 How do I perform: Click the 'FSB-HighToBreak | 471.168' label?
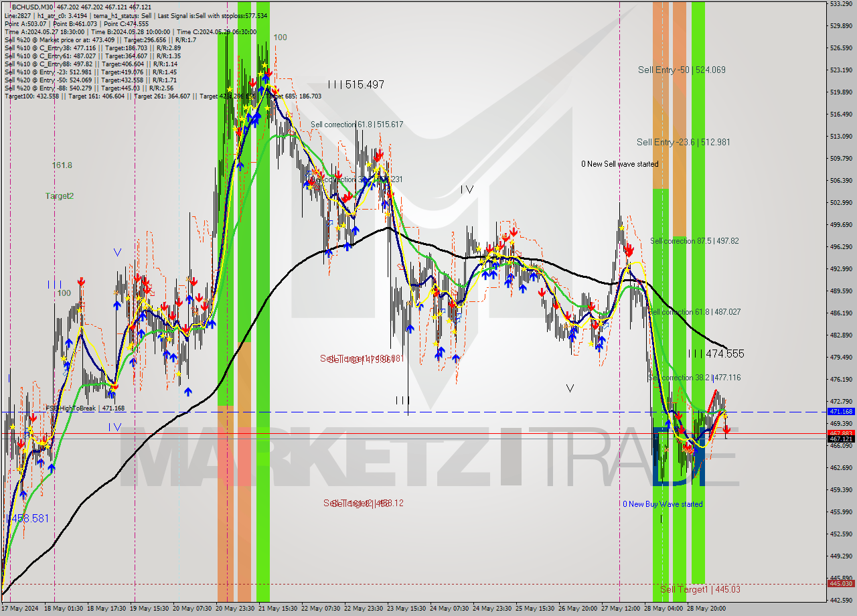85,408
